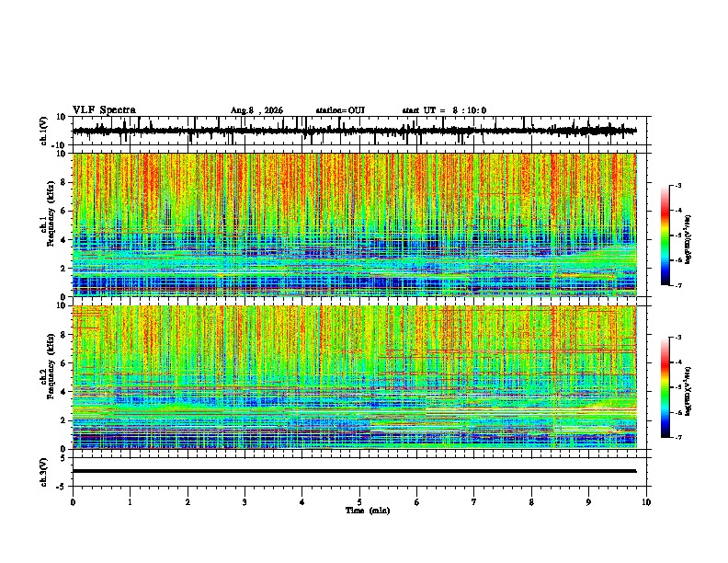Click the "start UT = 8 :10: 0" text

tap(444, 110)
